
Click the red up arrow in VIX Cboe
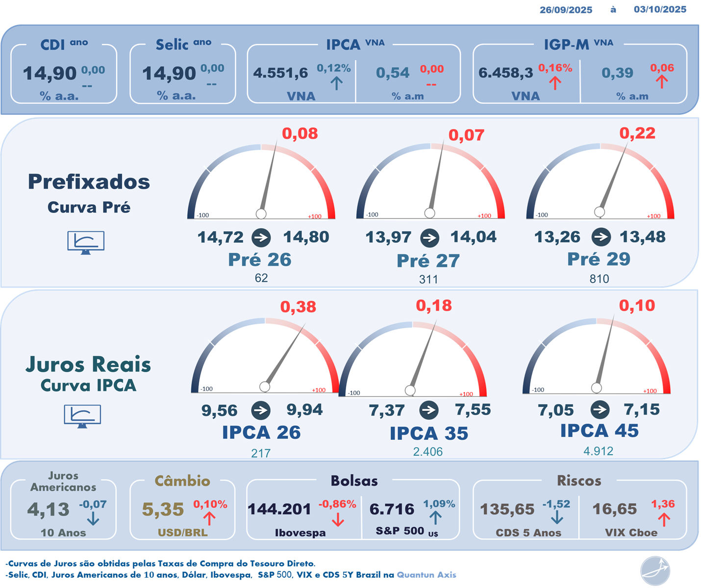click(x=664, y=519)
